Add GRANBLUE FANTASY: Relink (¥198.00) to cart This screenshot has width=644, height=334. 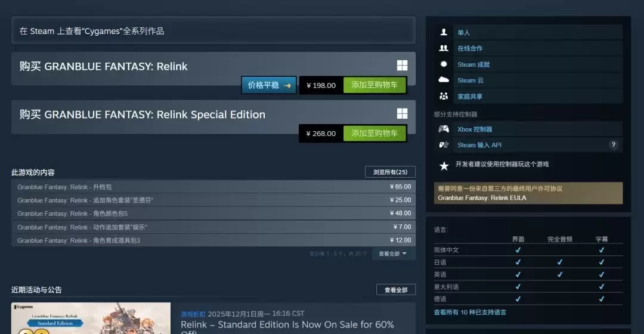[x=374, y=85]
